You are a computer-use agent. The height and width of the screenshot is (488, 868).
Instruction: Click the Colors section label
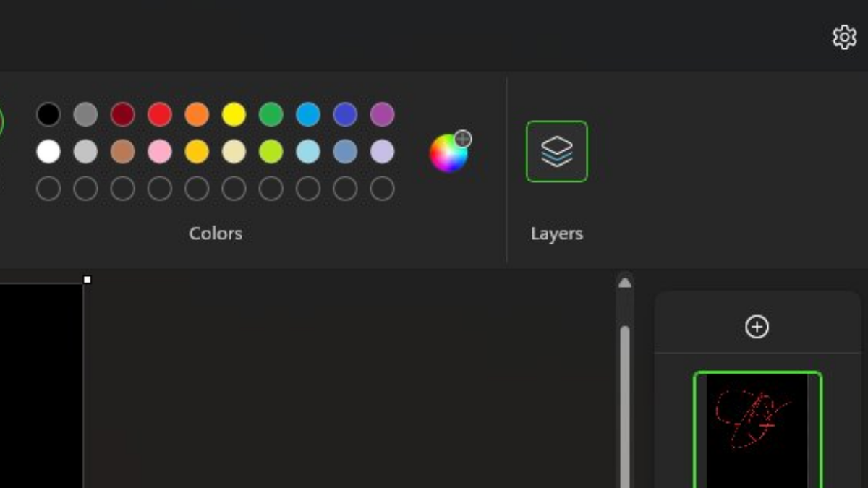215,233
